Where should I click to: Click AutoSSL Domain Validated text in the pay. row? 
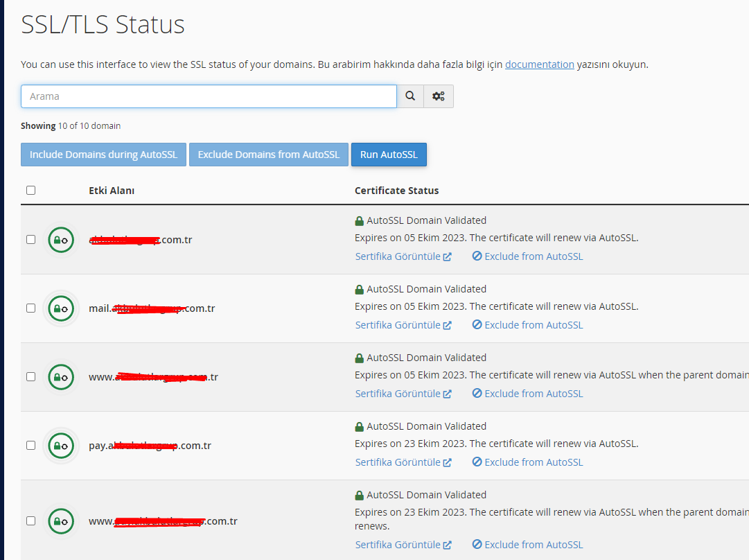(x=427, y=426)
